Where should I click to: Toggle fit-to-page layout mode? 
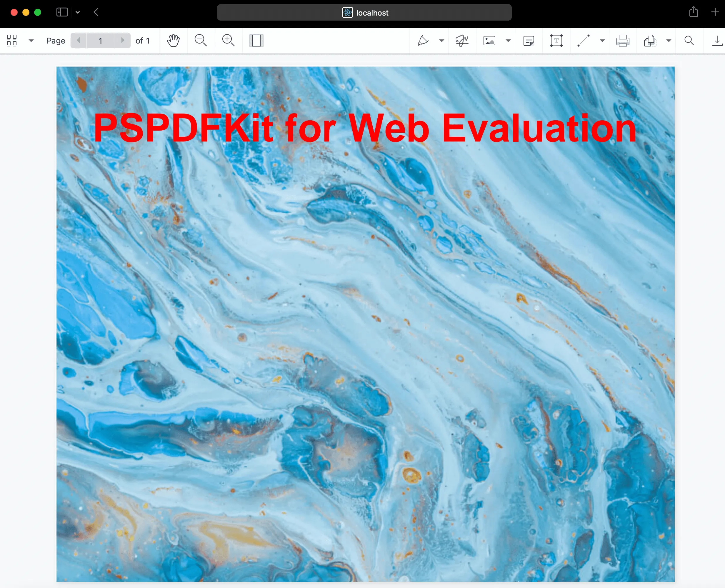click(256, 41)
